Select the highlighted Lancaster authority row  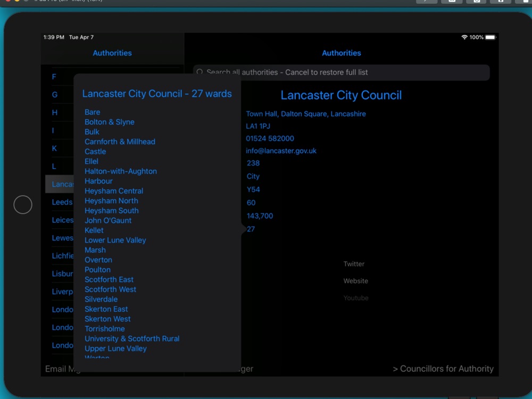(60, 184)
